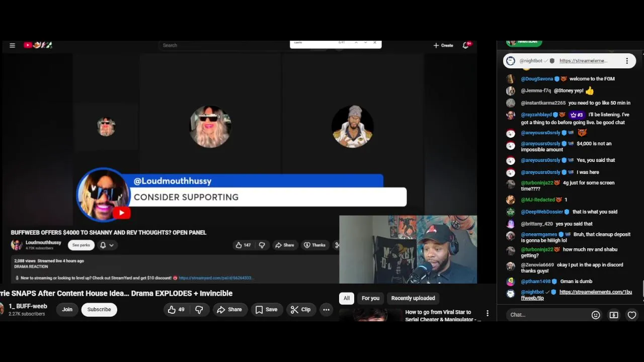Create a Clip of the stream
Viewport: 644px width, 362px height.
pyautogui.click(x=300, y=310)
